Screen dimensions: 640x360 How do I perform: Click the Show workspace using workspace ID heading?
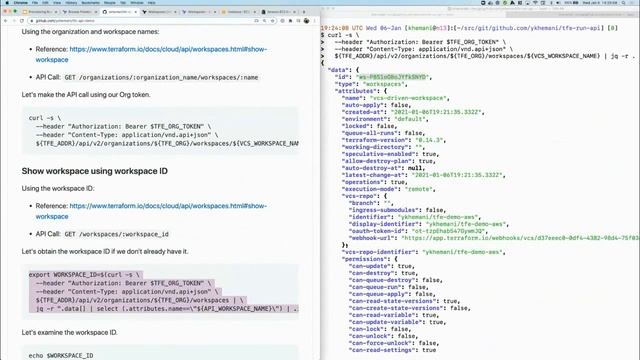(95, 171)
